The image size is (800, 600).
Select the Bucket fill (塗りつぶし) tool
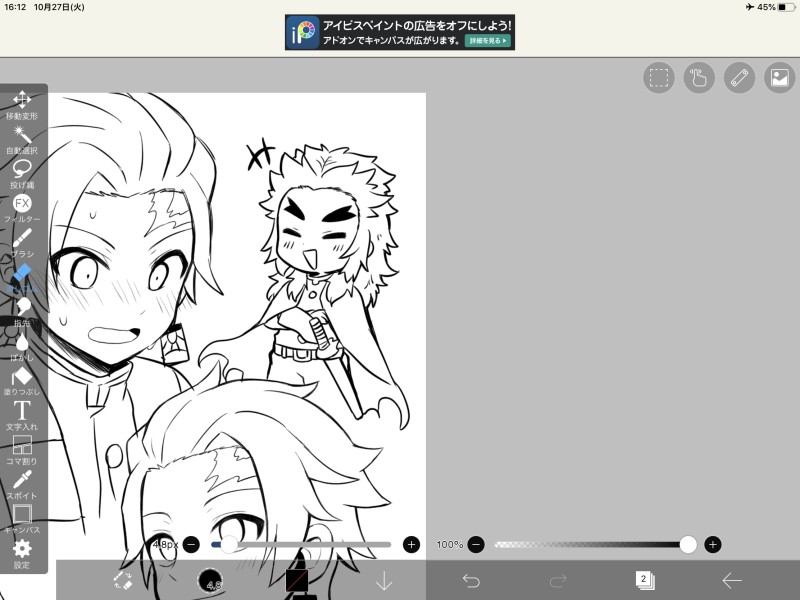pos(22,381)
